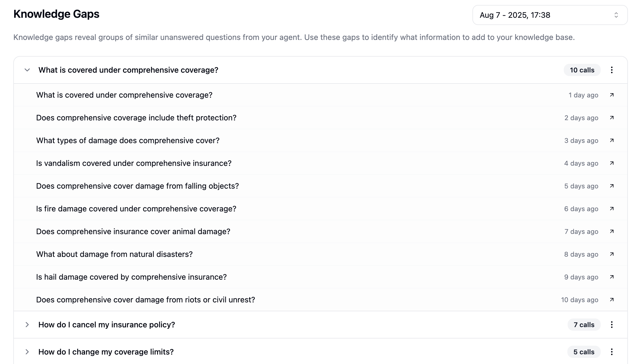The image size is (639, 364).
Task: Open the Aug 7 - 2025 date selector dropdown
Action: tap(550, 15)
